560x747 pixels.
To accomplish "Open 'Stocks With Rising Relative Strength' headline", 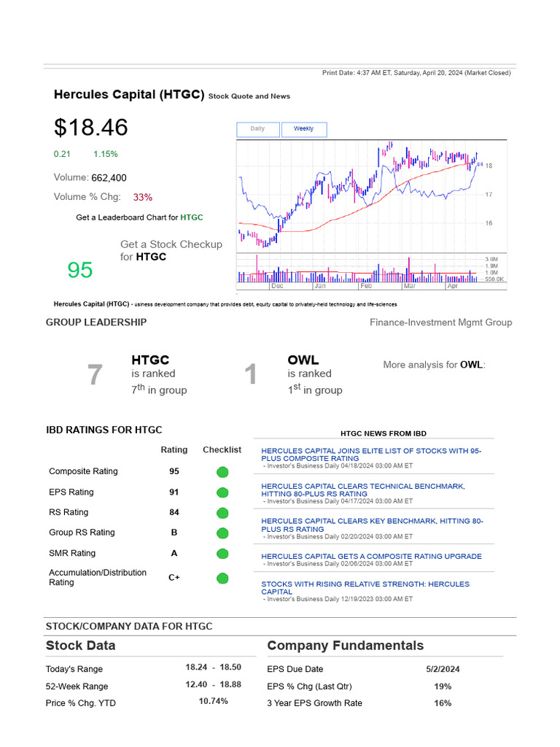I will pyautogui.click(x=365, y=587).
